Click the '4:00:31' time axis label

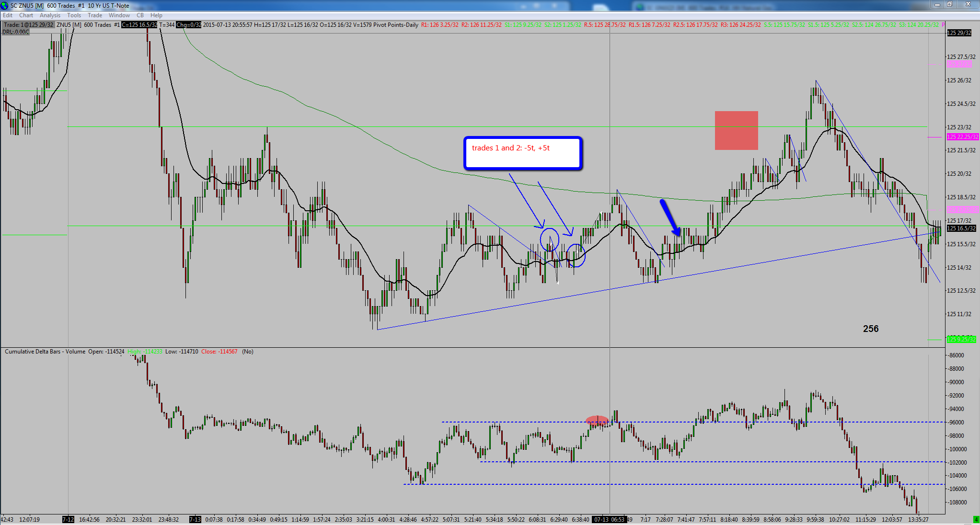pyautogui.click(x=386, y=520)
